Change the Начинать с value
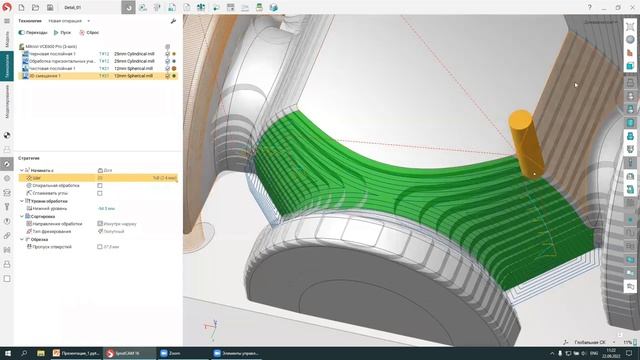Image resolution: width=640 pixels, height=360 pixels. (x=105, y=170)
